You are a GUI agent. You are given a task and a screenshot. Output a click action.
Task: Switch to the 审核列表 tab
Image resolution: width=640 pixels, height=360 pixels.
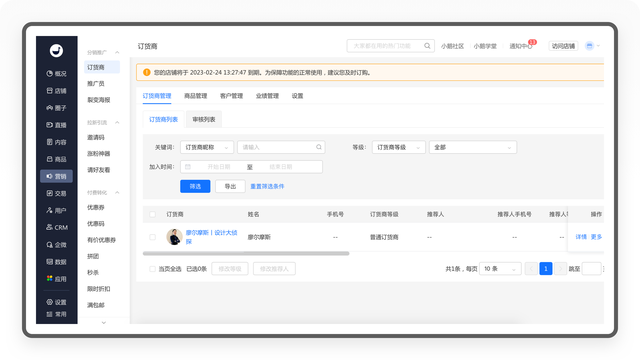pos(204,119)
